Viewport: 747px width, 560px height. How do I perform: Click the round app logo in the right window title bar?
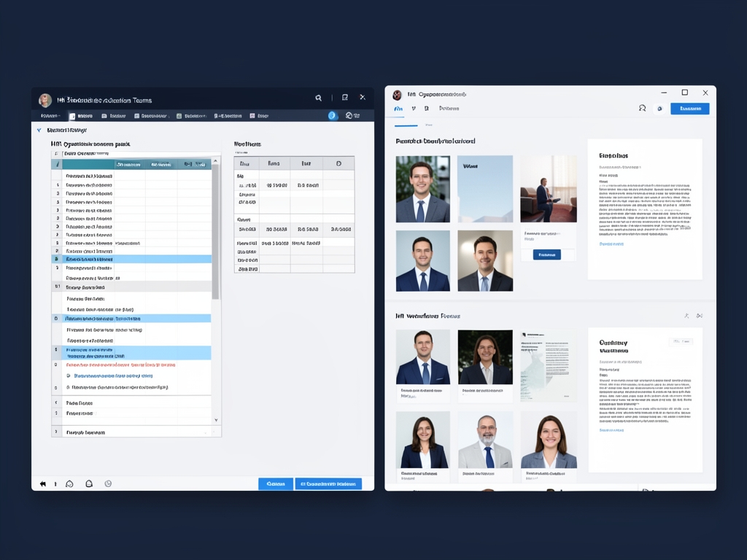[397, 95]
